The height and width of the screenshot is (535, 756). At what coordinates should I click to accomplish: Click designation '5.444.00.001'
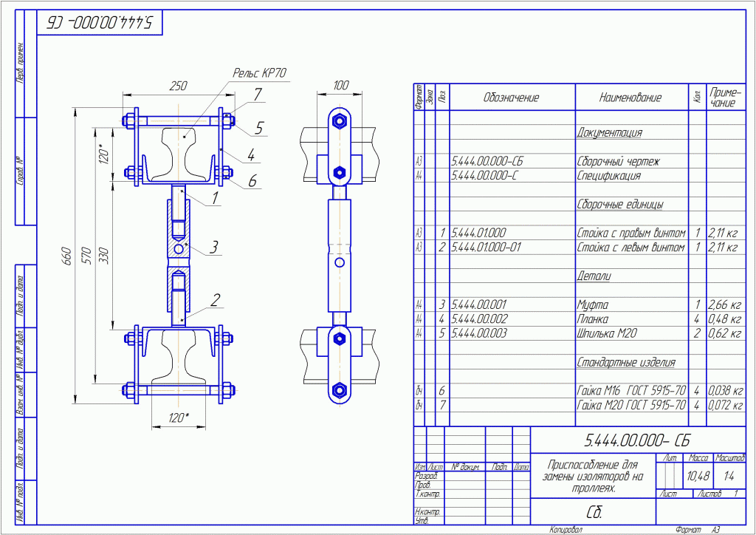click(x=478, y=305)
